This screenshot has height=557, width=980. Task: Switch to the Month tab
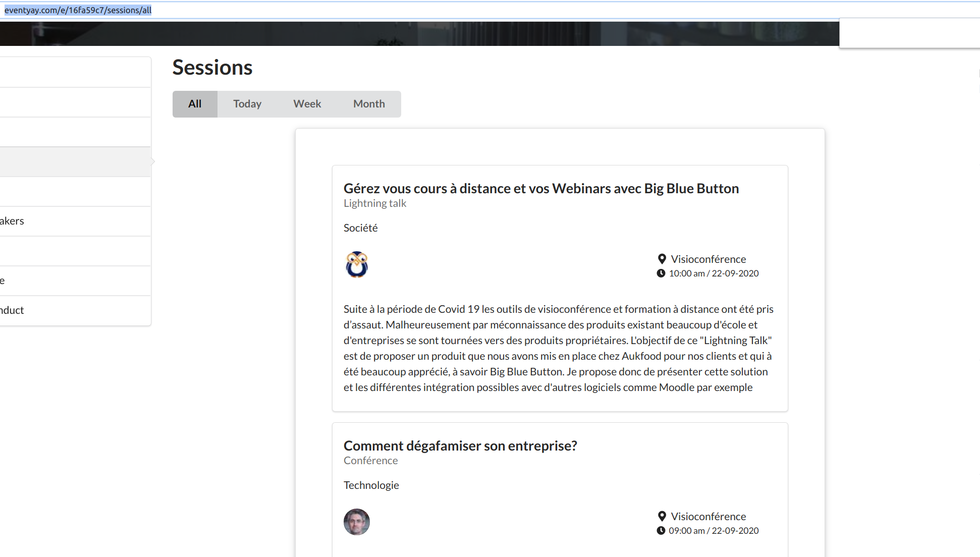click(x=369, y=104)
